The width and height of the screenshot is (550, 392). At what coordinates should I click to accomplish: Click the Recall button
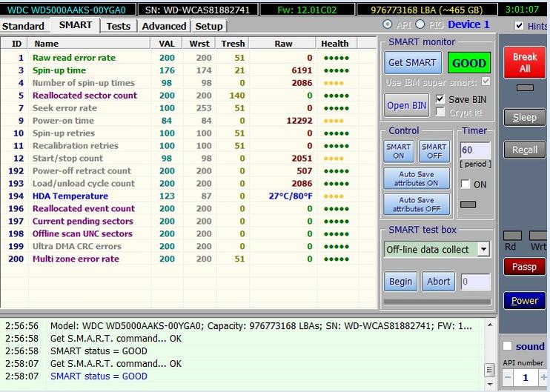coord(525,150)
